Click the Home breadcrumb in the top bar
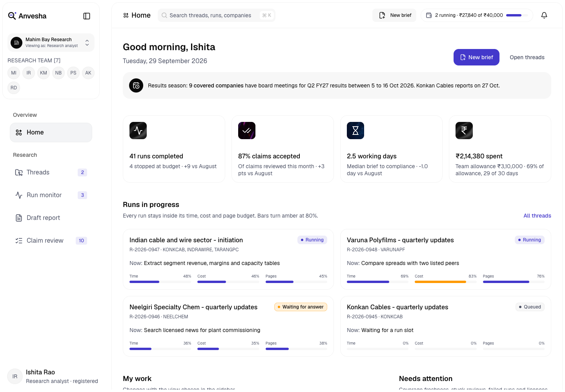The width and height of the screenshot is (565, 392). click(x=137, y=15)
